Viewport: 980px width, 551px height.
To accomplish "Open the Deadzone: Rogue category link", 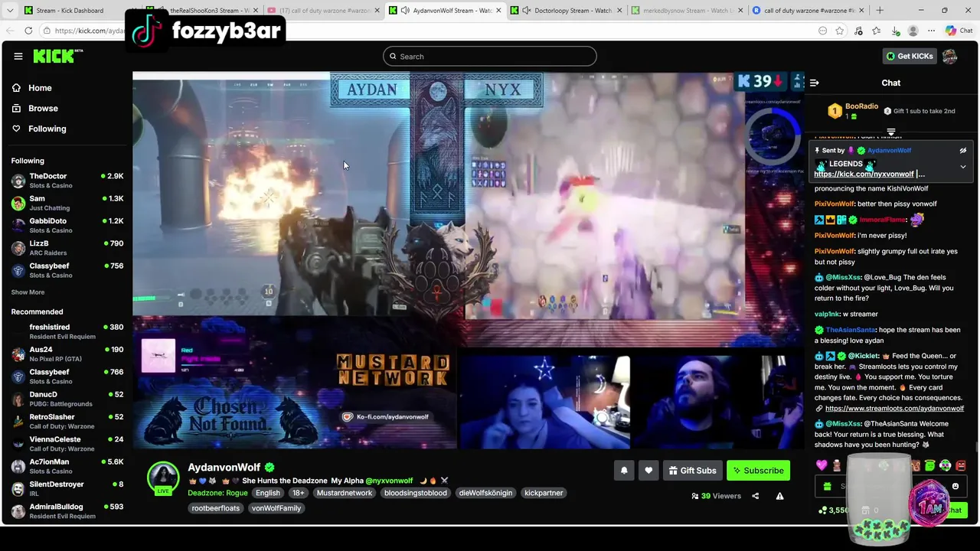I will [x=217, y=493].
